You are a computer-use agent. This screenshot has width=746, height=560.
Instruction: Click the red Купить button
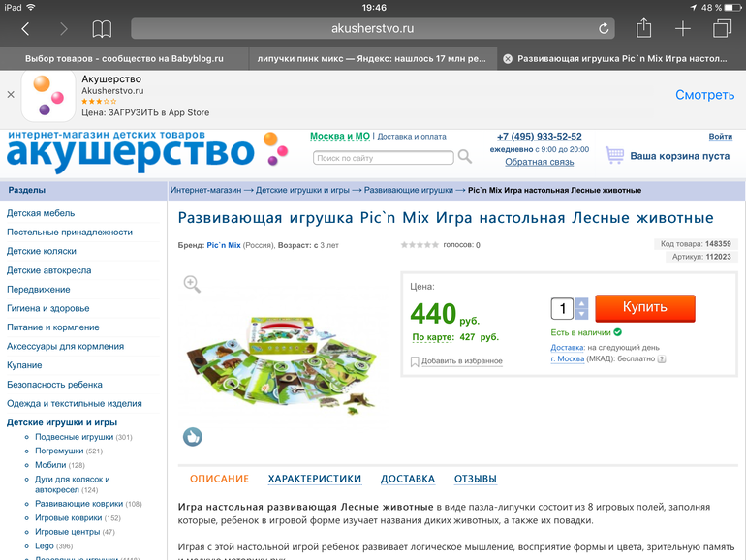click(645, 308)
